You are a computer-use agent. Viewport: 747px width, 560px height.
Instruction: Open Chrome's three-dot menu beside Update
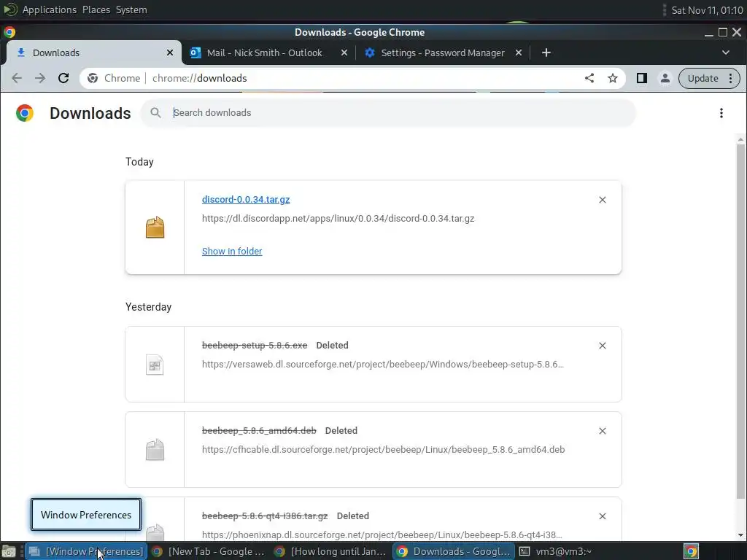731,78
